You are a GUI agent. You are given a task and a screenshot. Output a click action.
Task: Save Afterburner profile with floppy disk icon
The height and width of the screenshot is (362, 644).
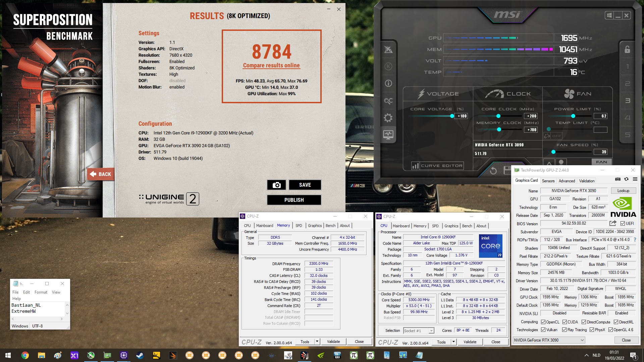[x=507, y=170]
